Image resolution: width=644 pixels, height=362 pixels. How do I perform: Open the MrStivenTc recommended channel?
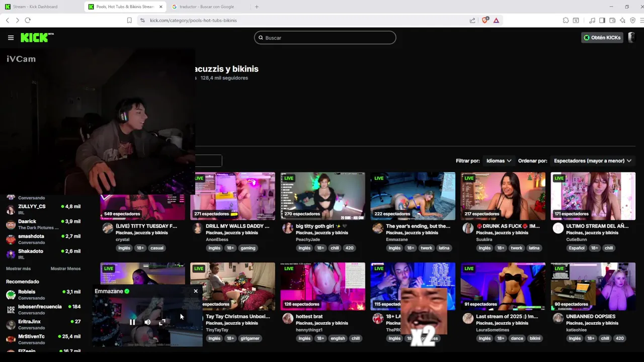[x=43, y=339]
